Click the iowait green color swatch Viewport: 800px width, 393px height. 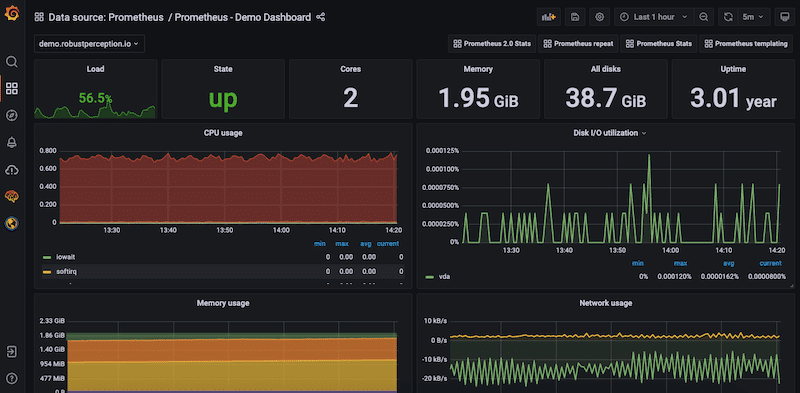pyautogui.click(x=47, y=258)
